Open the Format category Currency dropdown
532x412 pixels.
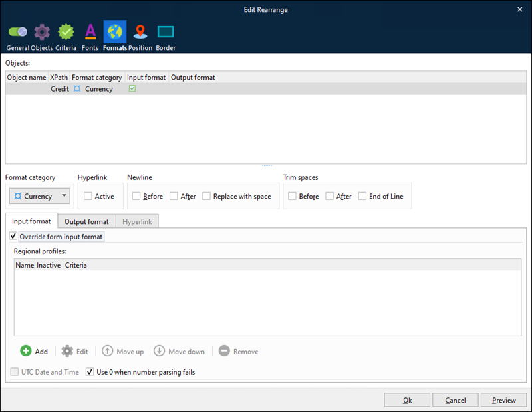pos(40,196)
